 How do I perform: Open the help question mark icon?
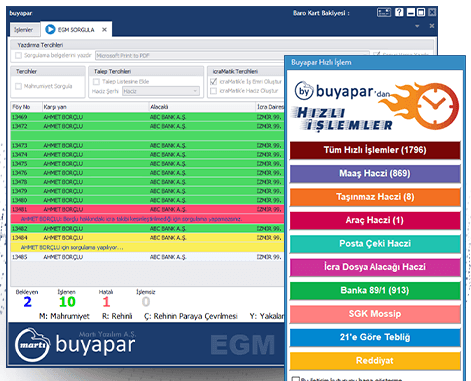coord(399,13)
